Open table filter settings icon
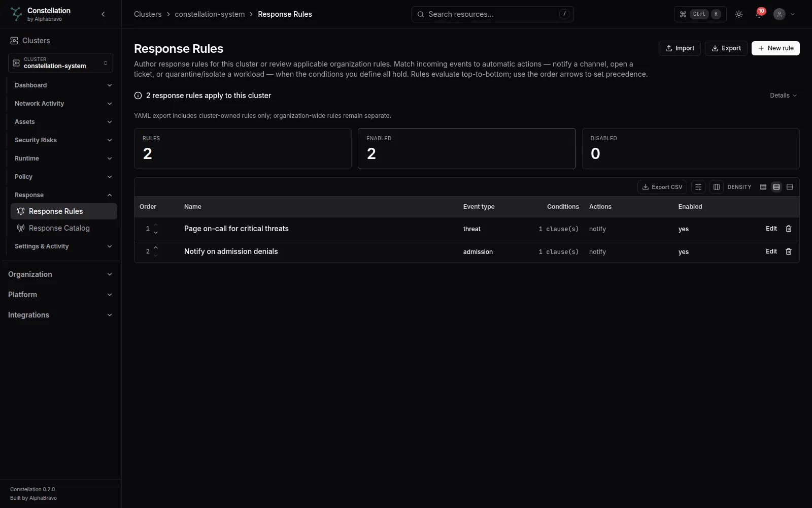 pyautogui.click(x=698, y=187)
